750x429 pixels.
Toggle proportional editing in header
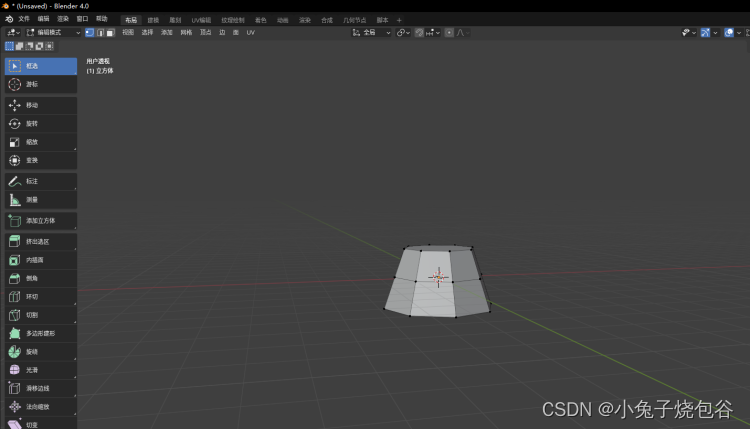click(449, 33)
